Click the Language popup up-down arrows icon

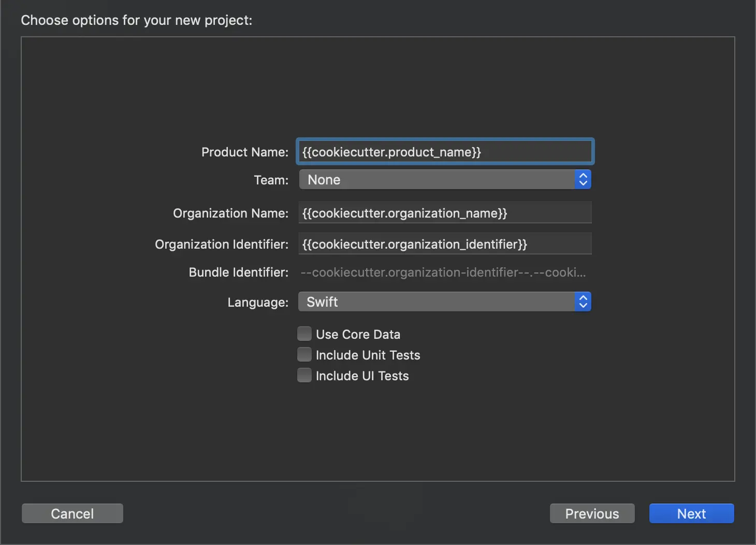(583, 302)
